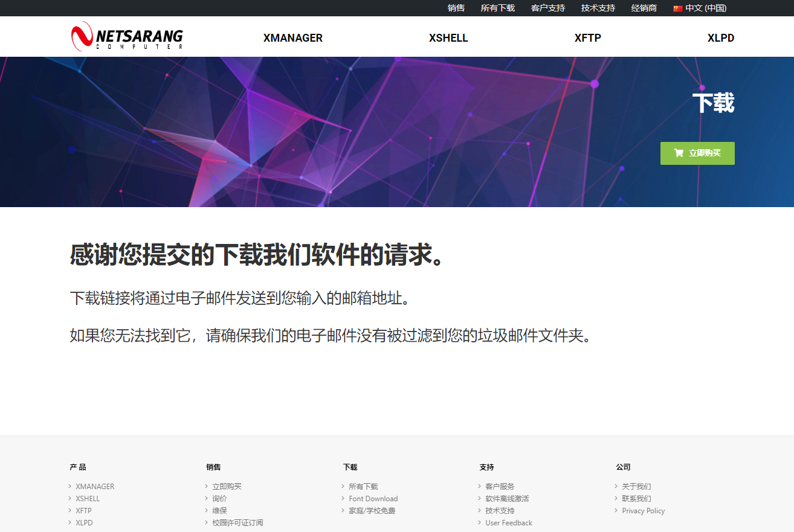Open the XMANAGER navigation menu

click(x=293, y=37)
